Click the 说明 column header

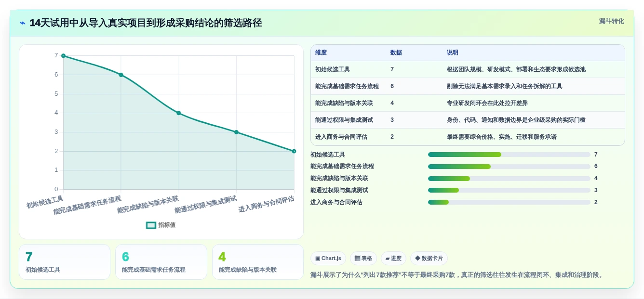click(453, 52)
